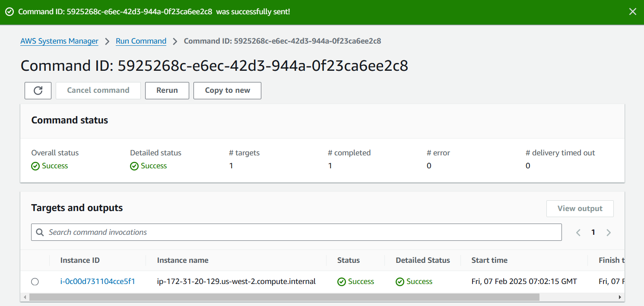Click scroll left arrow on horizontal scrollbar
The image size is (644, 306).
(25, 297)
